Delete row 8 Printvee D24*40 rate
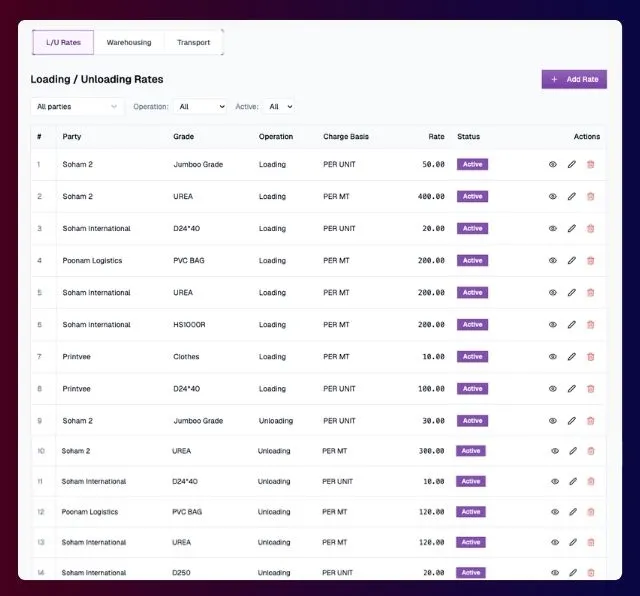The width and height of the screenshot is (640, 596). (x=590, y=389)
